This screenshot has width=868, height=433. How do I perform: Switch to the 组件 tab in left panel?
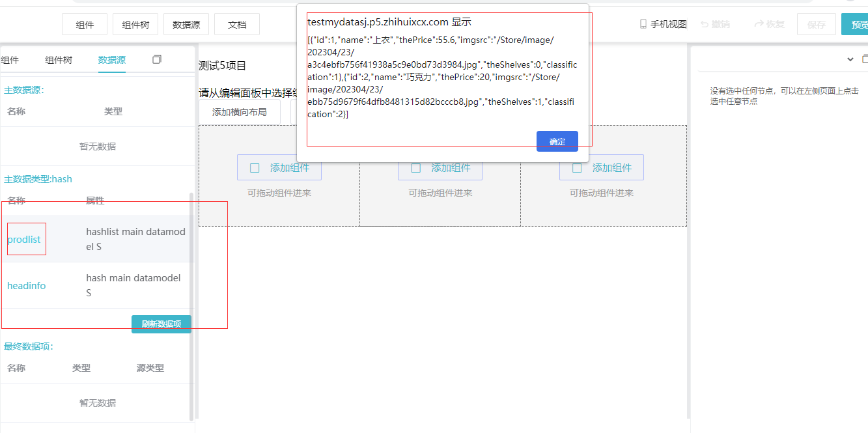10,60
